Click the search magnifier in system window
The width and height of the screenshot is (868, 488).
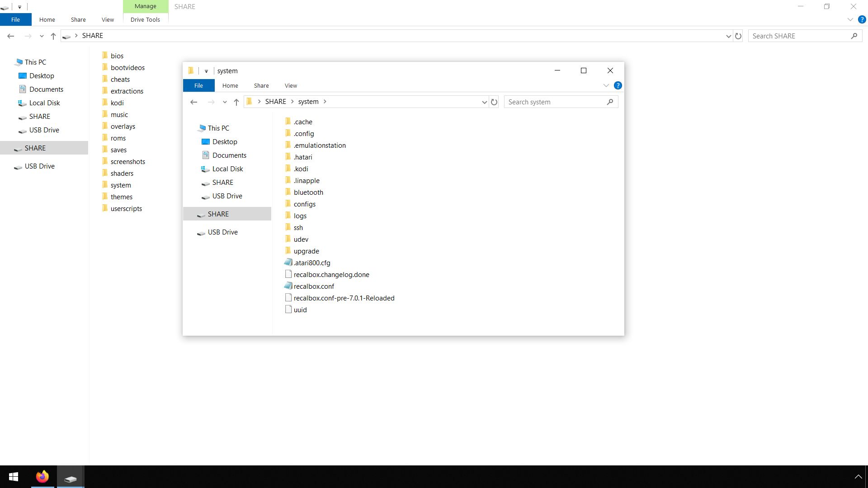(610, 102)
